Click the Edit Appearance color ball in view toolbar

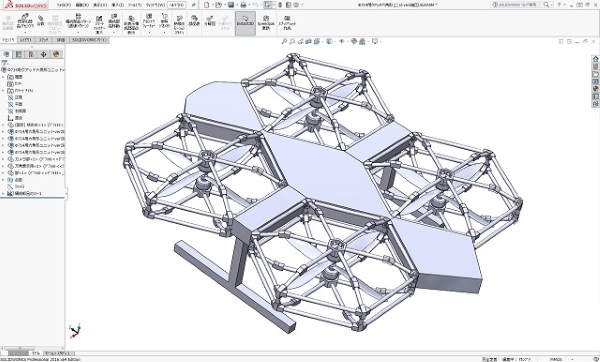(x=354, y=41)
